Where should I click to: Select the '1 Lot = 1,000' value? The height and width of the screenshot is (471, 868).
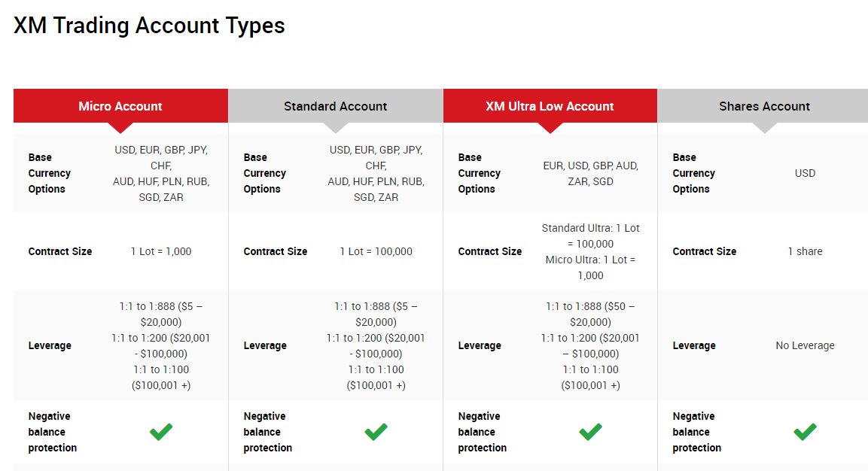(161, 251)
